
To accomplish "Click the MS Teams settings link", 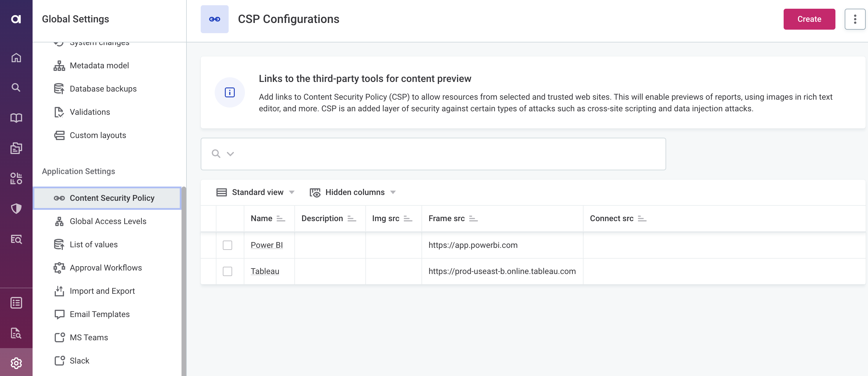I will coord(89,337).
